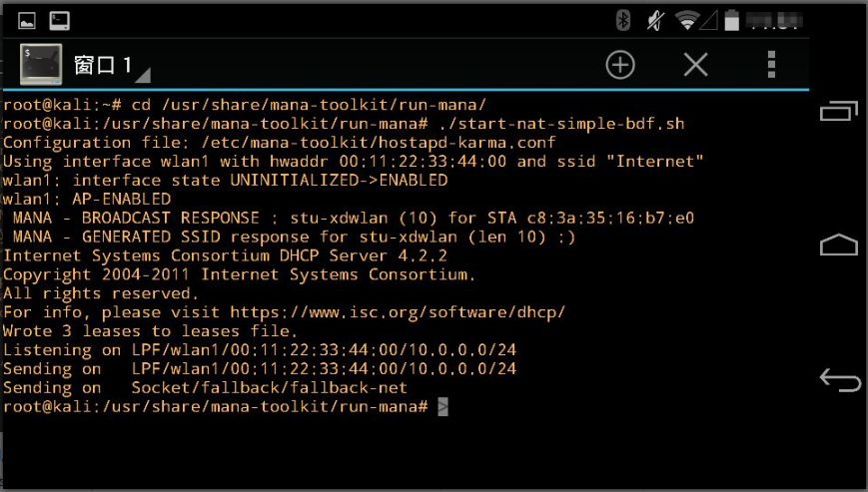Image resolution: width=868 pixels, height=492 pixels.
Task: Tap the muted sound status icon
Action: click(656, 21)
